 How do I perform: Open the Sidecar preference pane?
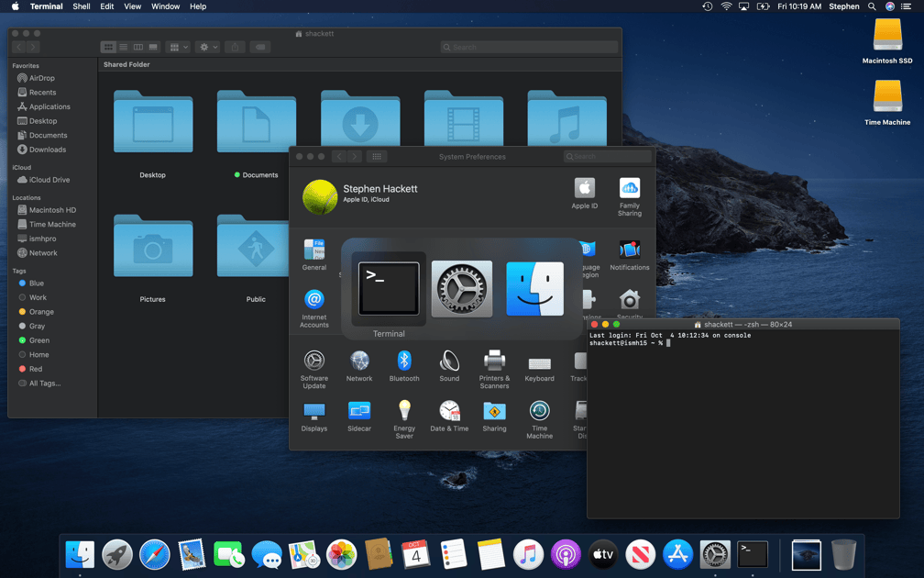tap(359, 417)
